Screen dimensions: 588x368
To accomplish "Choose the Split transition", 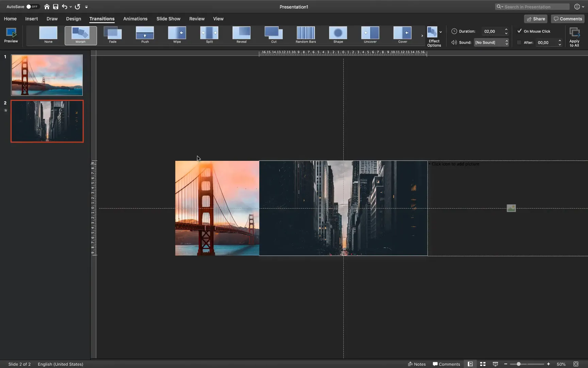I will coord(209,35).
